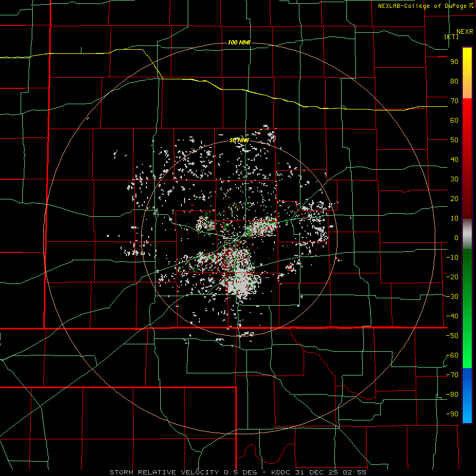Click the -20 value on the velocity scale
Viewport: 476px width, 476px height.
pyautogui.click(x=452, y=277)
